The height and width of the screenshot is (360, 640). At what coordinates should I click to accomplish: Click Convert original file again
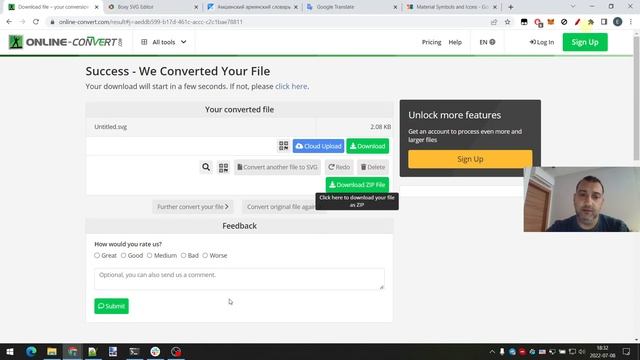coord(281,207)
